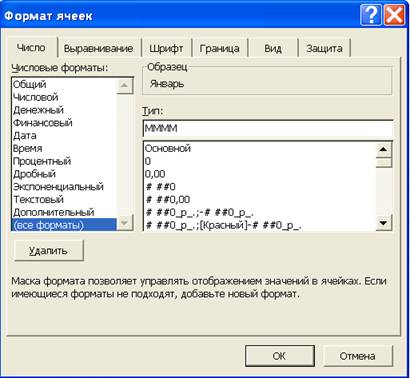The height and width of the screenshot is (378, 410).
Task: Select the Экспоненциальный format
Action: [x=64, y=187]
